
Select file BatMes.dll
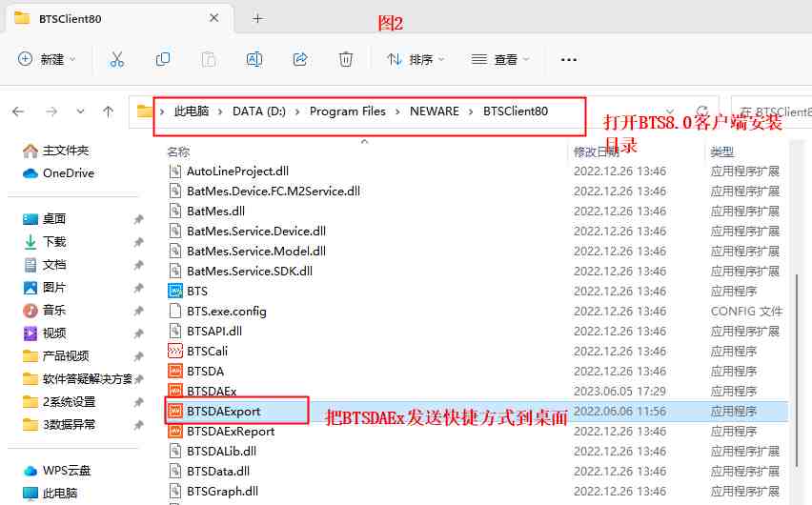[x=216, y=211]
